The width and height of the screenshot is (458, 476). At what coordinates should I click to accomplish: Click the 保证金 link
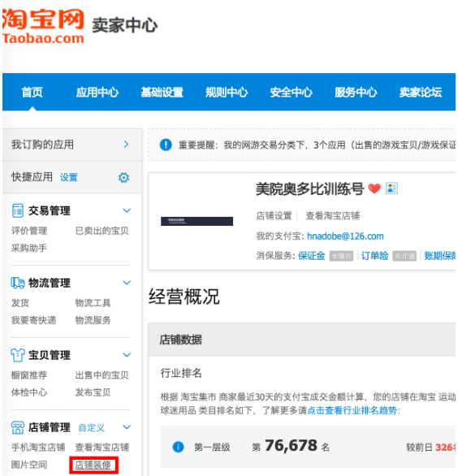pyautogui.click(x=311, y=256)
